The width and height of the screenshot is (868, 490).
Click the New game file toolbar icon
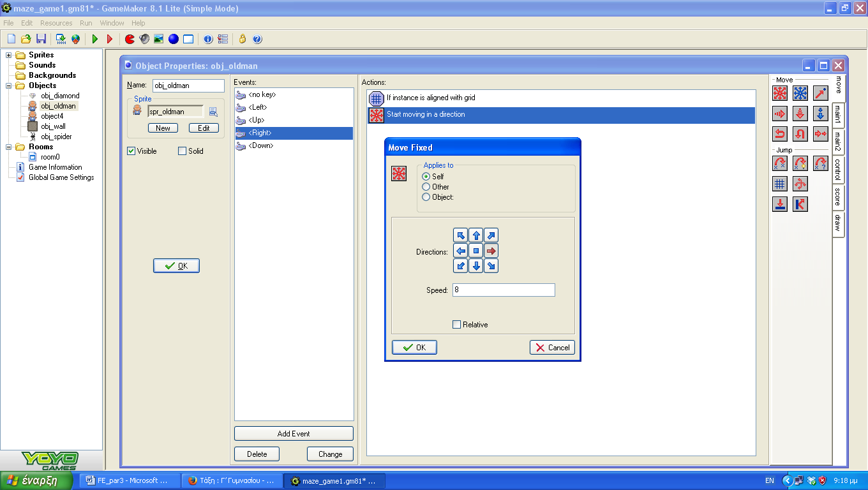click(x=11, y=39)
